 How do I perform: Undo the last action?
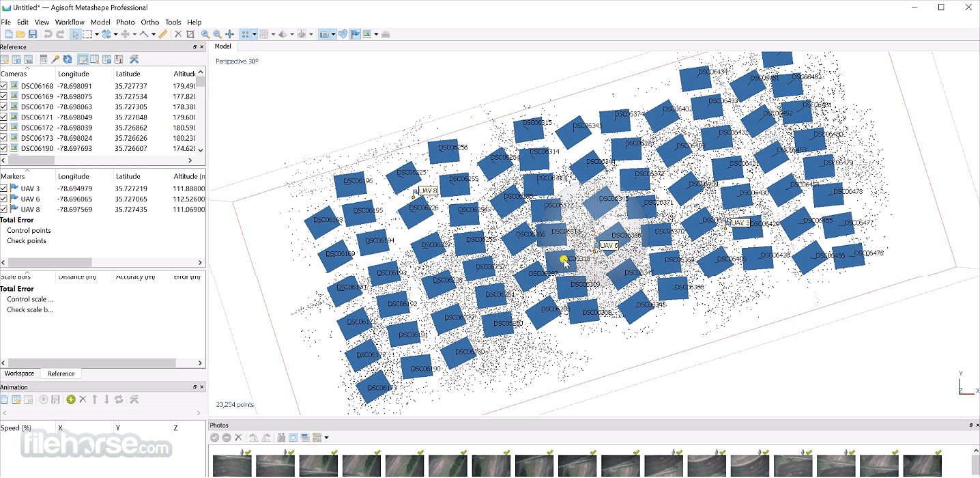click(48, 34)
